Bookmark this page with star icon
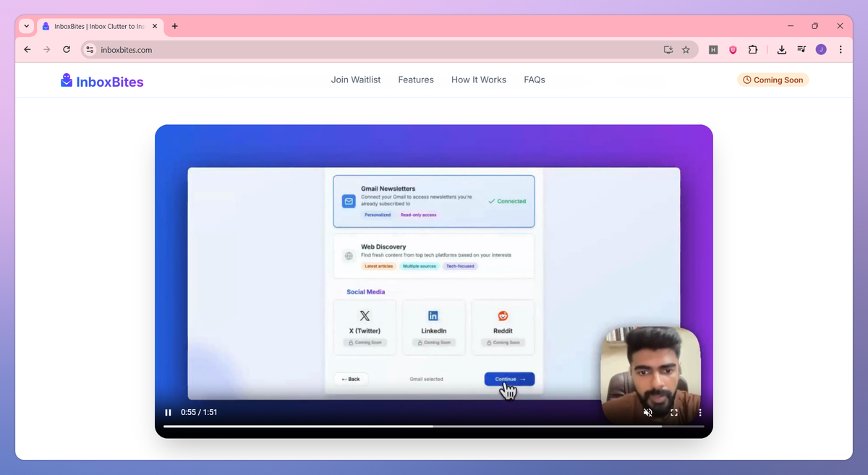The image size is (868, 475). tap(686, 50)
